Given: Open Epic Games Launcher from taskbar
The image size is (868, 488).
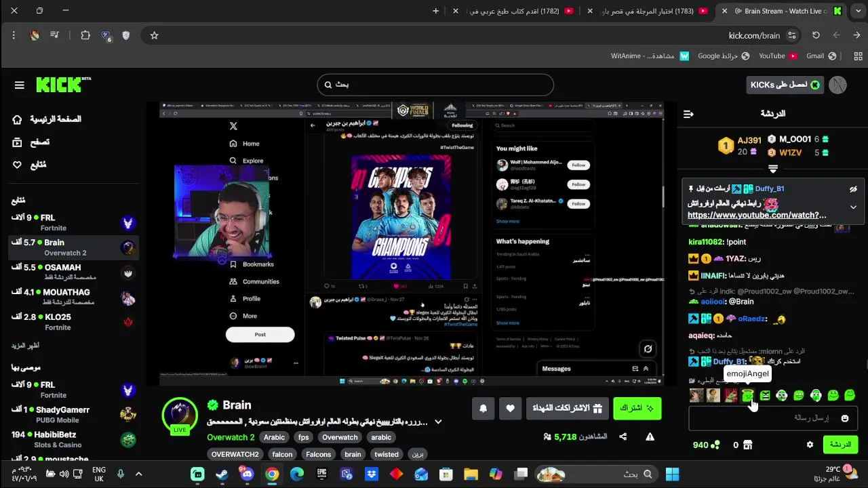Looking at the screenshot, I should click(x=321, y=474).
